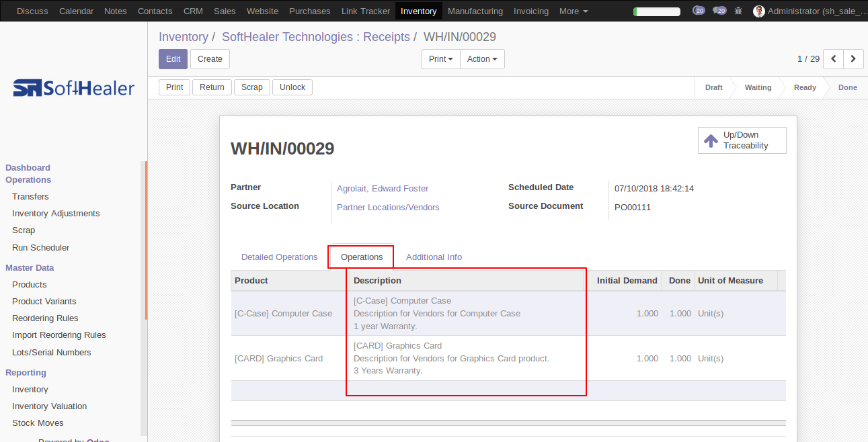Open Product Variants in sidebar
Image resolution: width=868 pixels, height=442 pixels.
pos(44,302)
